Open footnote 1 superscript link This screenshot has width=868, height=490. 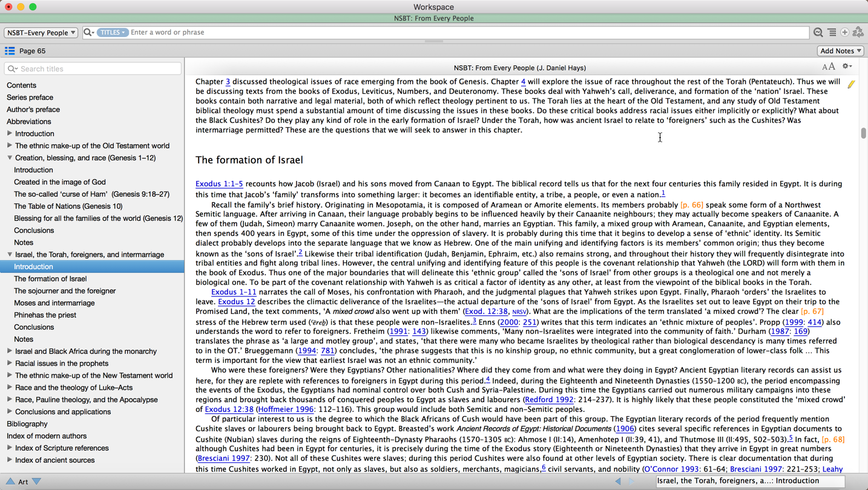663,194
